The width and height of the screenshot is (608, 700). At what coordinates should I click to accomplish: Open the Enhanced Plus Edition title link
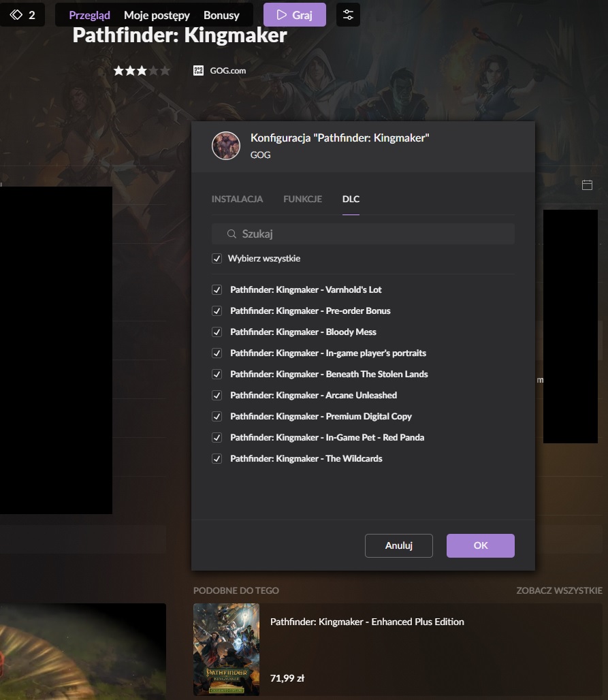point(367,622)
